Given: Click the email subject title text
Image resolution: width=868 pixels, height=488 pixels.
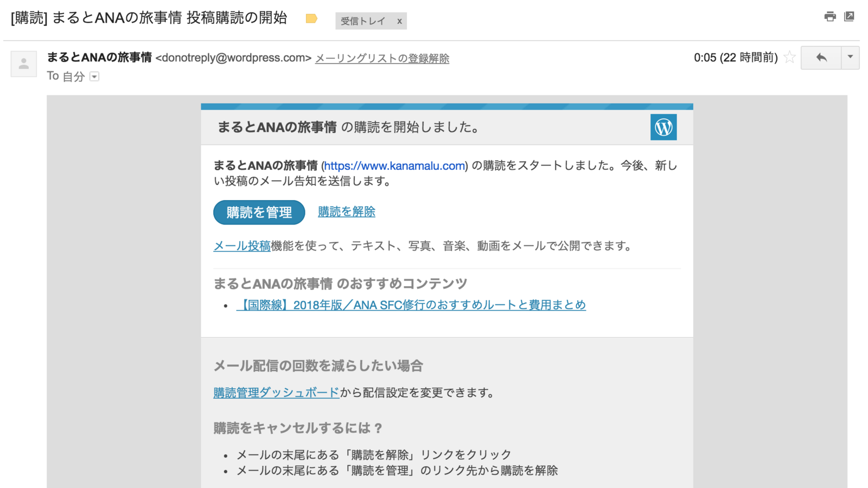Looking at the screenshot, I should (x=149, y=18).
